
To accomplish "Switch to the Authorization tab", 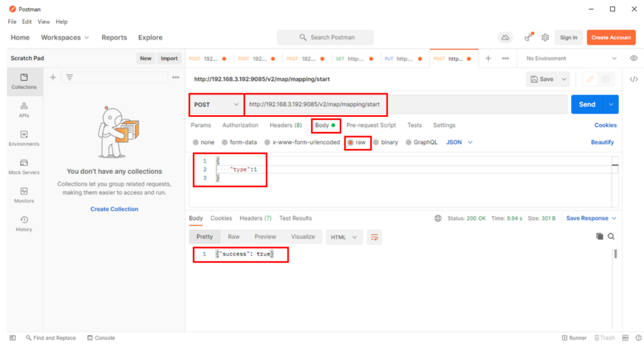I will point(240,125).
